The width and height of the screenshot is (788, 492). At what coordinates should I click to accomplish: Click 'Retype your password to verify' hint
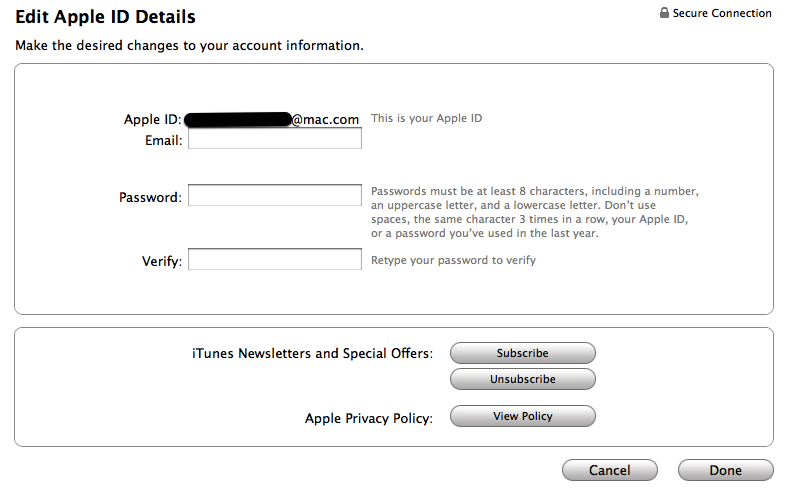coord(453,260)
